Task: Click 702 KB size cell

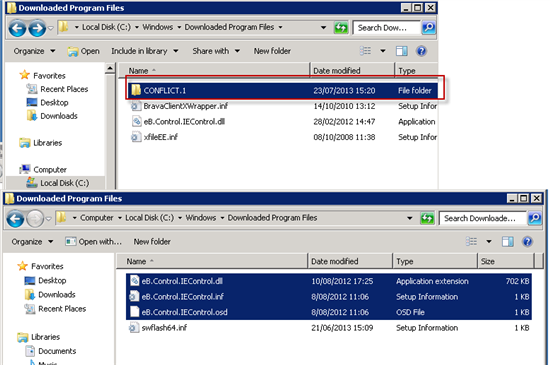Action: click(x=517, y=281)
